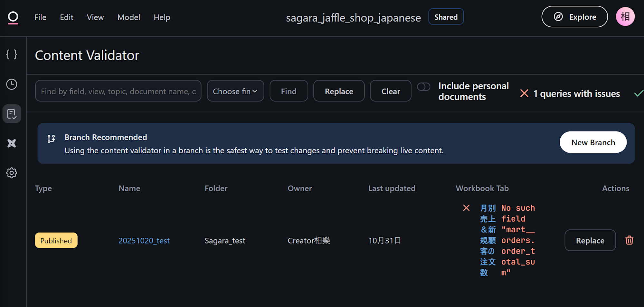Viewport: 644px width, 307px height.
Task: Click the Workbook Tab column header
Action: tap(482, 188)
